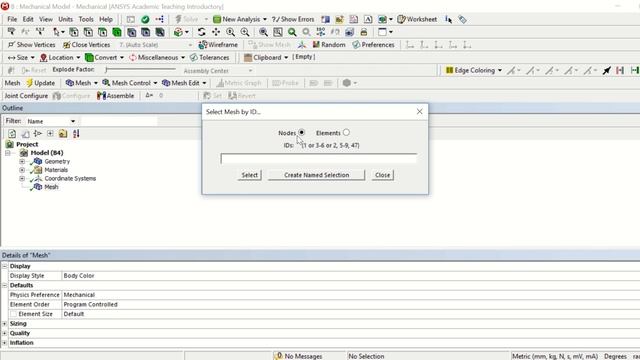Open the Filter Name combo box

(51, 121)
